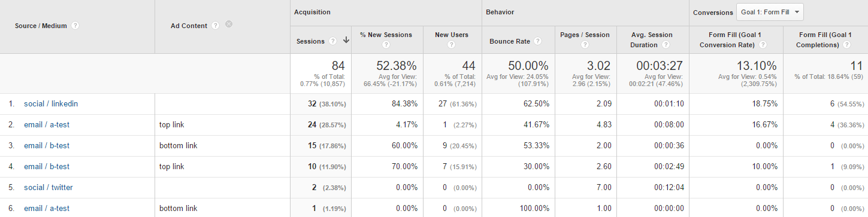Open the social / linkedin source link
This screenshot has height=217, width=868.
51,104
